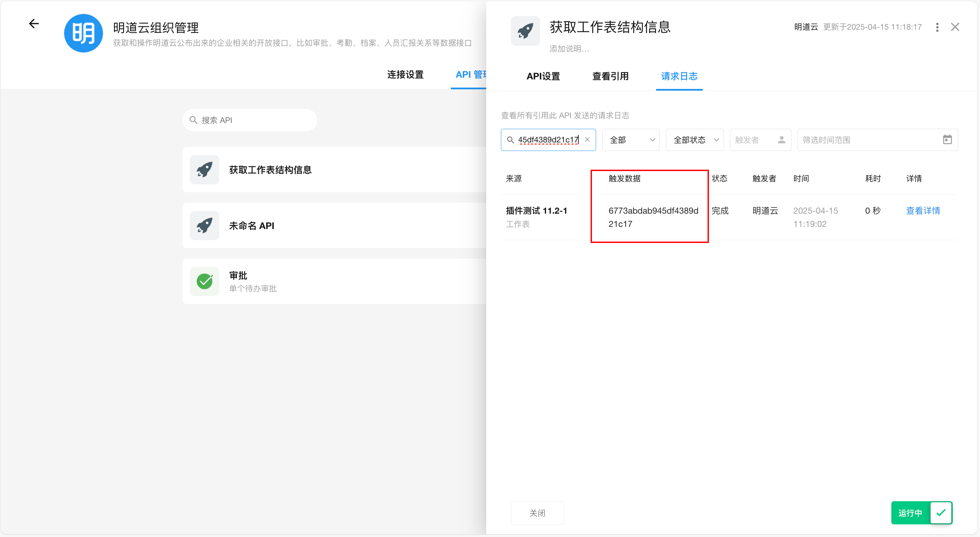
Task: Open the 未命名 API list item
Action: [334, 225]
